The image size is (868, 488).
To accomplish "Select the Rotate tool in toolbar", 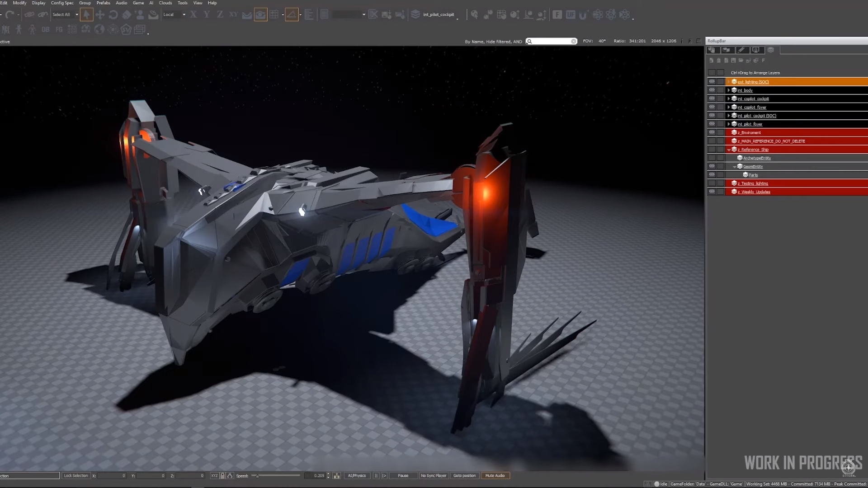I will tap(113, 14).
